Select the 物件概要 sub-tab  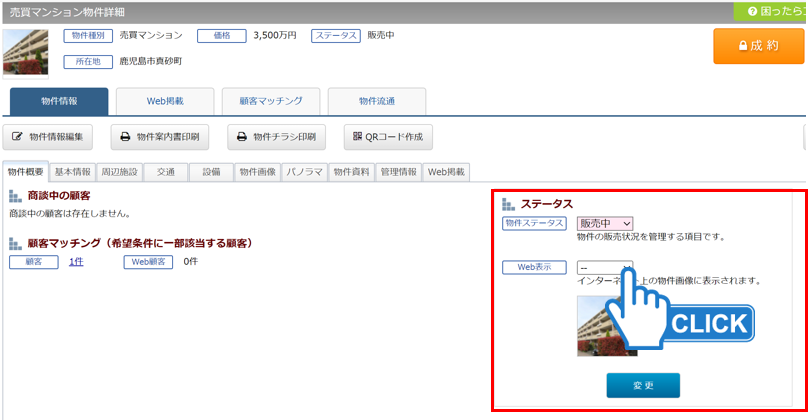pyautogui.click(x=25, y=172)
